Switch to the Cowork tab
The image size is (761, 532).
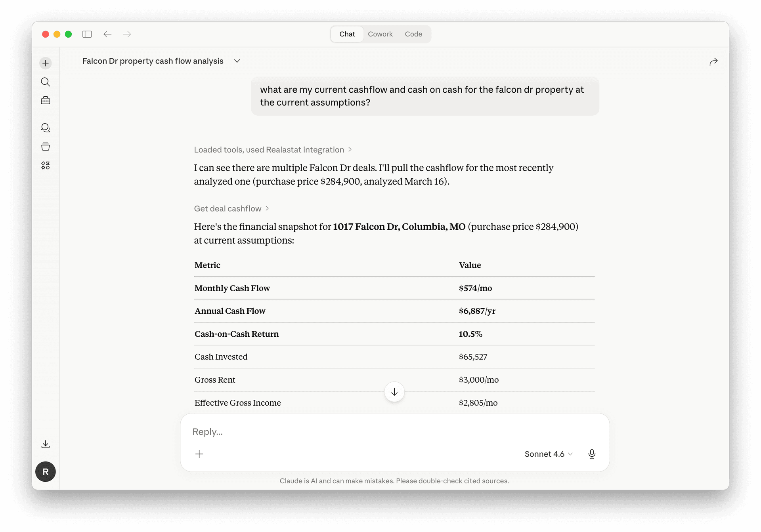(380, 34)
